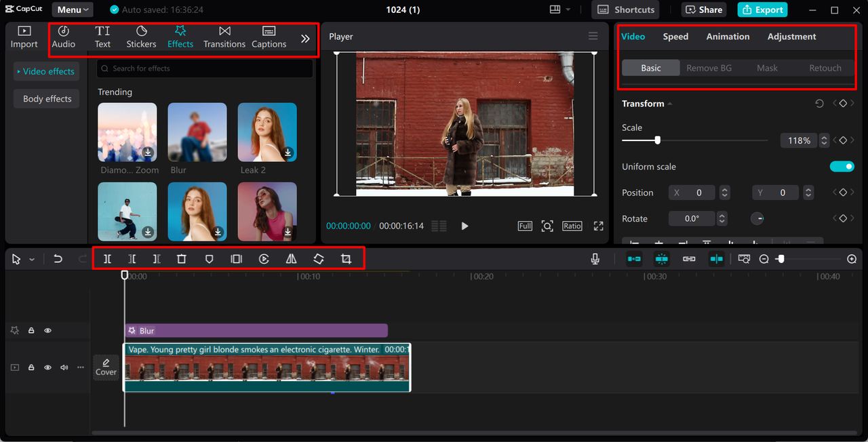Viewport: 868px width, 442px height.
Task: Hide the main video track
Action: coord(47,367)
